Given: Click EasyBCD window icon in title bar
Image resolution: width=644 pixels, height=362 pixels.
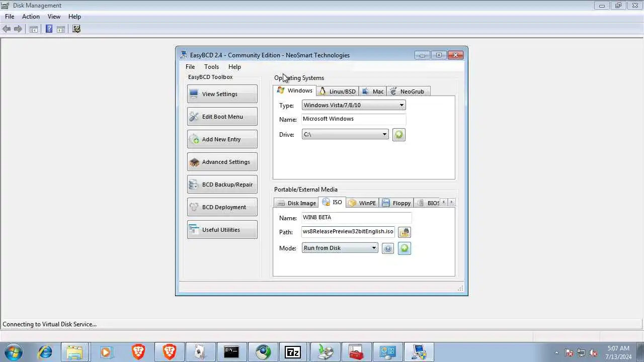Looking at the screenshot, I should (184, 55).
